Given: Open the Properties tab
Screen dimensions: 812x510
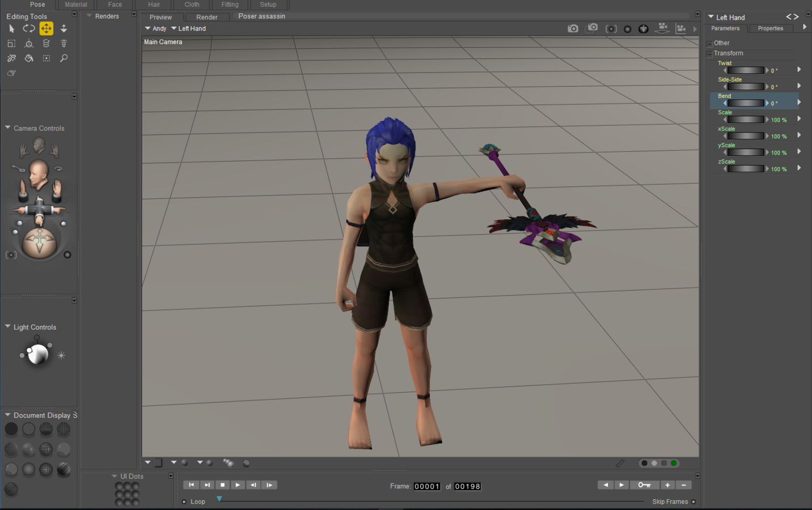Looking at the screenshot, I should coord(771,28).
